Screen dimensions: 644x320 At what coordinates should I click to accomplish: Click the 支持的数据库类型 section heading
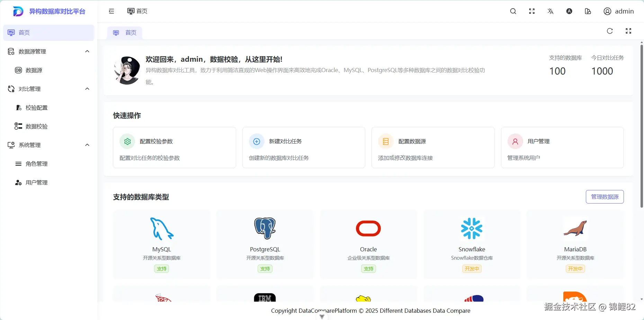click(141, 197)
